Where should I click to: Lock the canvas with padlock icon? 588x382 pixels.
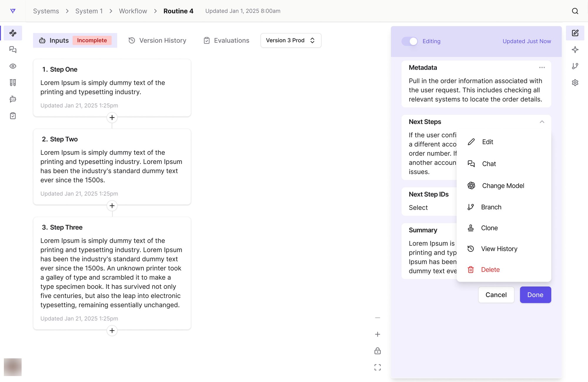377,351
